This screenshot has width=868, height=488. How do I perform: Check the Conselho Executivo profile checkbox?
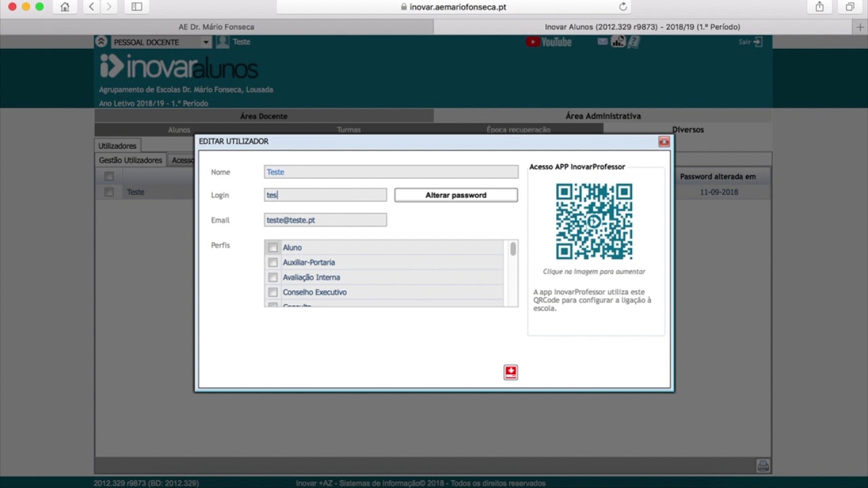click(x=273, y=292)
